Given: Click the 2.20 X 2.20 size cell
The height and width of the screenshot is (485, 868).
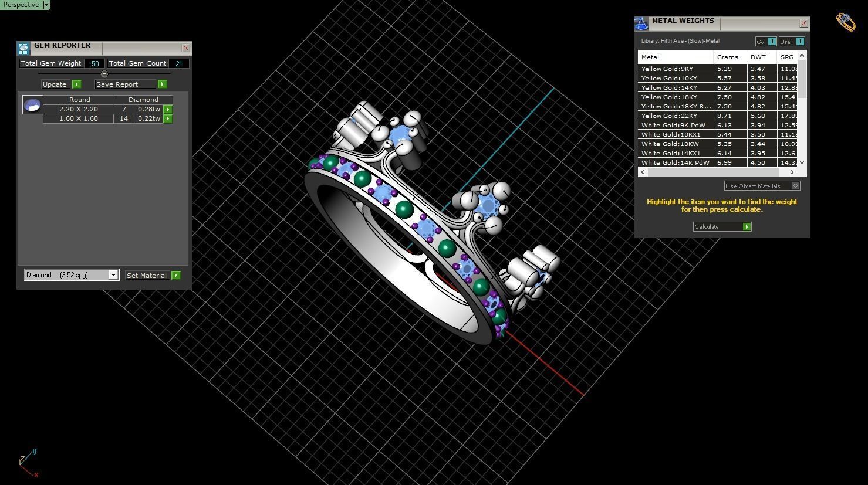Looking at the screenshot, I should coord(78,109).
